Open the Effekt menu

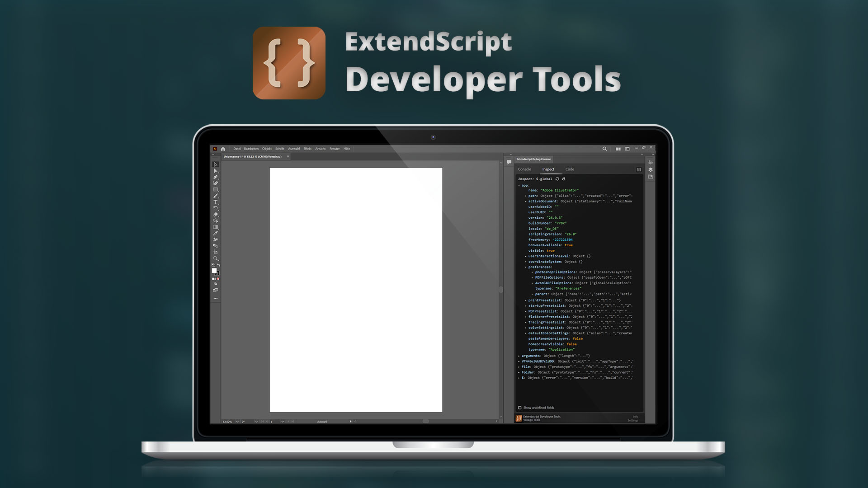click(x=307, y=149)
